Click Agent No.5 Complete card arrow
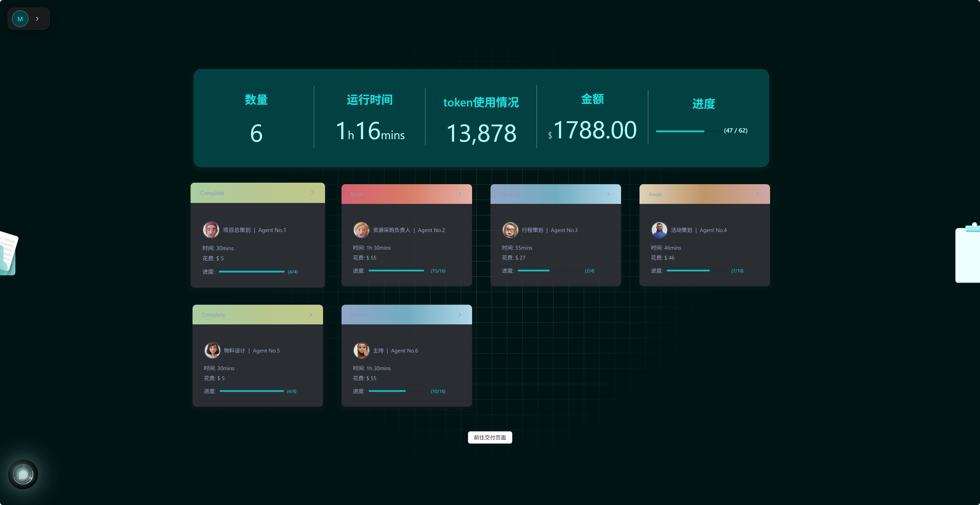This screenshot has width=980, height=505. 311,314
